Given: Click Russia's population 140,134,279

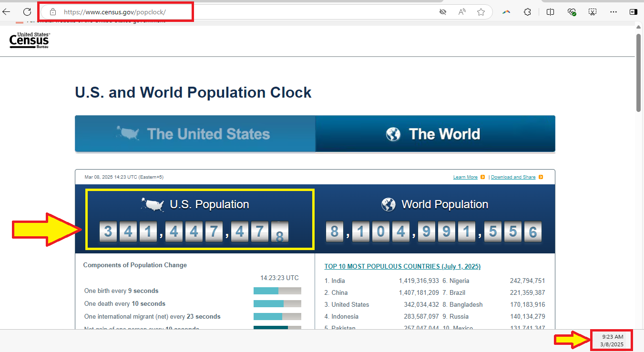Looking at the screenshot, I should pyautogui.click(x=528, y=317).
